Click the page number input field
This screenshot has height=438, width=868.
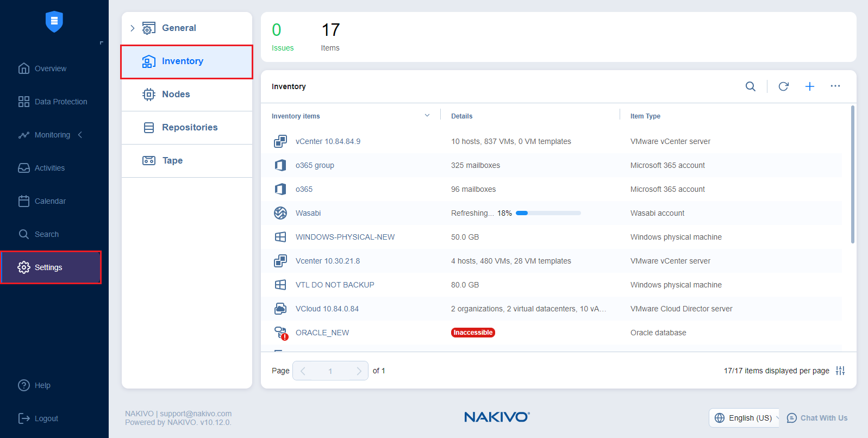pos(330,371)
